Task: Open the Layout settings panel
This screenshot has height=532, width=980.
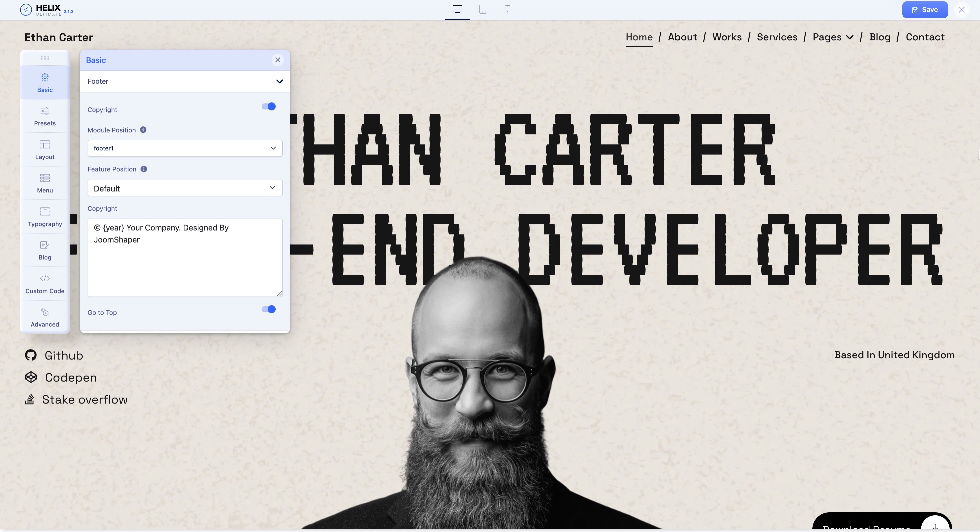Action: click(x=45, y=149)
